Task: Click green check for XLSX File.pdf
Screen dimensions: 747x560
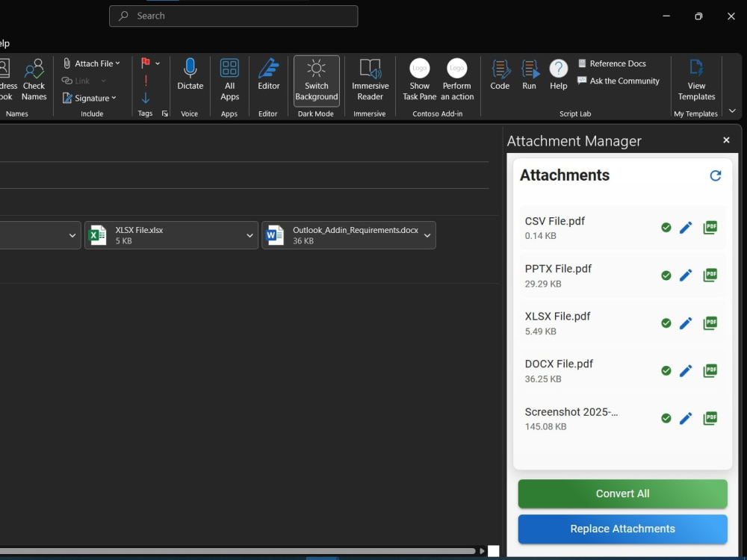Action: tap(666, 323)
